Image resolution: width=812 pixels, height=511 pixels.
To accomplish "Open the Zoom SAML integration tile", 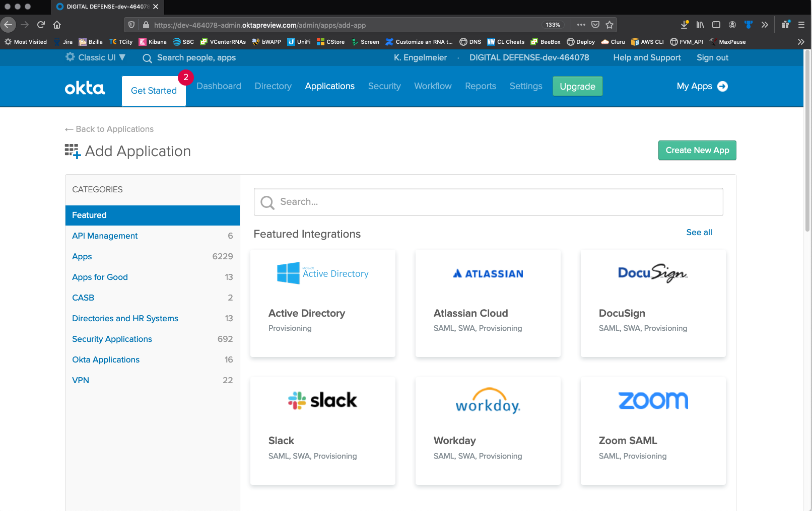I will 653,430.
